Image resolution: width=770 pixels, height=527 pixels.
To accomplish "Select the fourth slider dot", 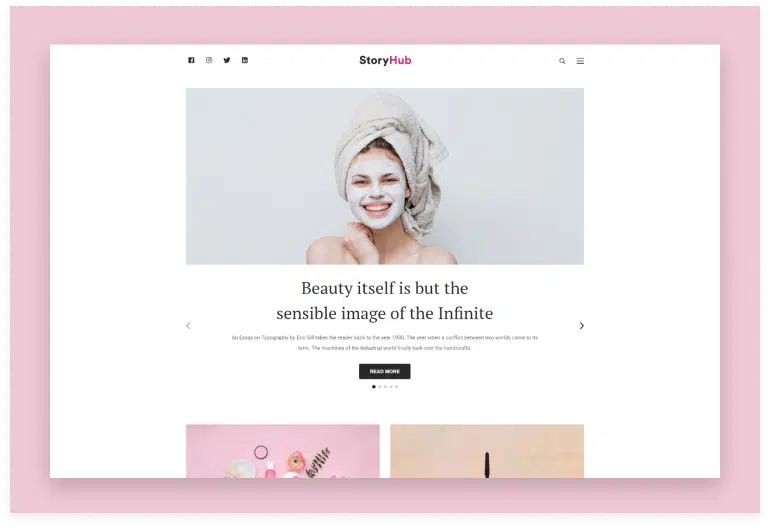I will pyautogui.click(x=391, y=387).
